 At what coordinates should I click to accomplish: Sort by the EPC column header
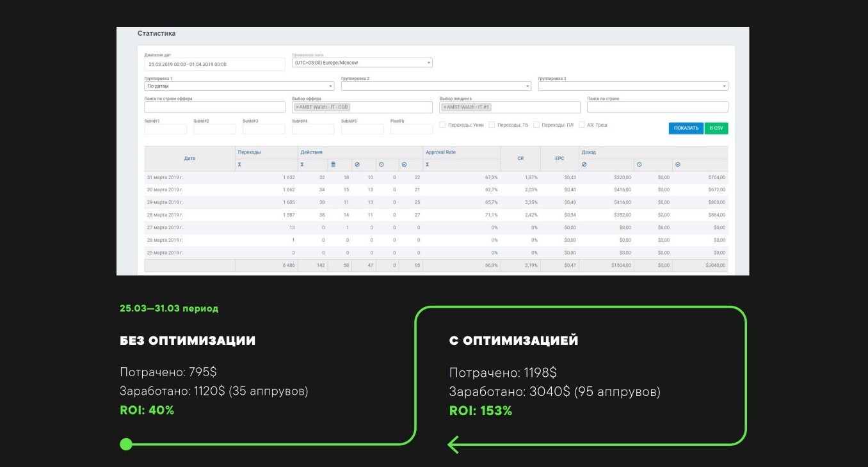point(559,158)
